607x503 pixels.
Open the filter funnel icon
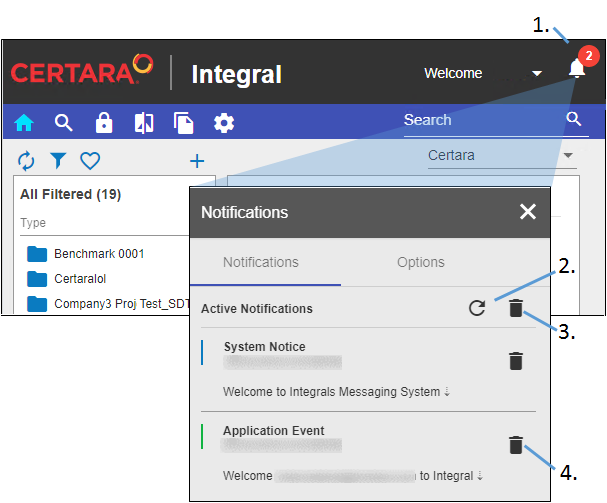tap(58, 160)
